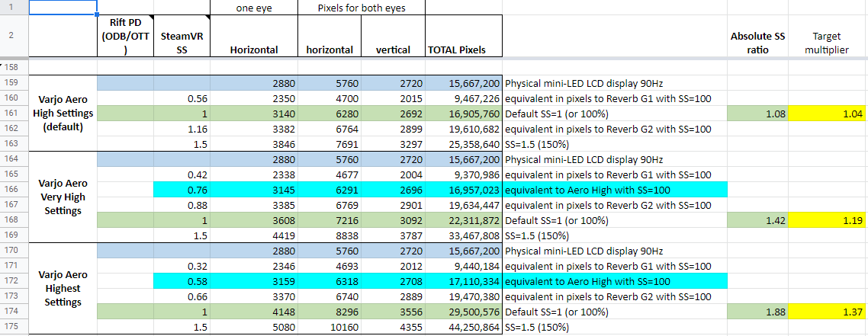
Task: Select the green 1.08 absolute SS cell
Action: [x=758, y=114]
